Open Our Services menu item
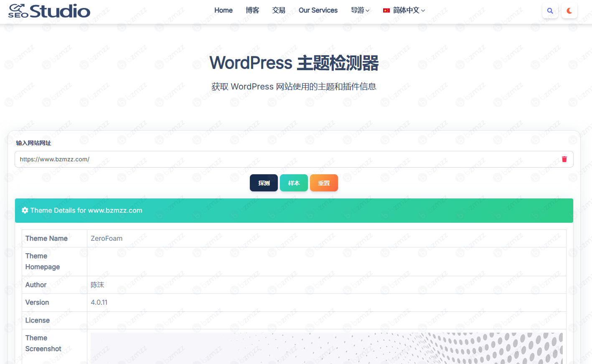592x364 pixels. [318, 10]
